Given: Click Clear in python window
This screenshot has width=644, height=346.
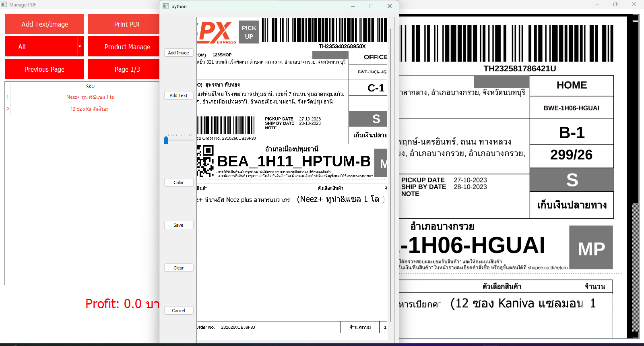Looking at the screenshot, I should (179, 268).
